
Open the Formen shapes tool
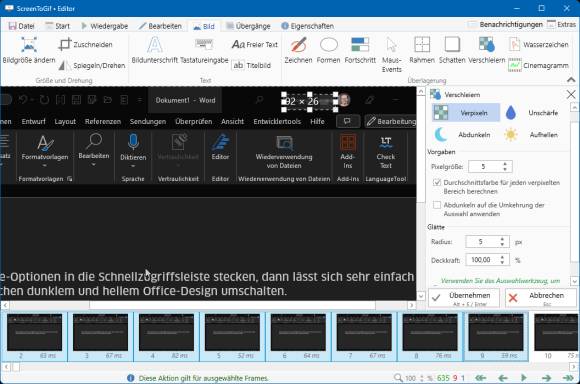328,50
